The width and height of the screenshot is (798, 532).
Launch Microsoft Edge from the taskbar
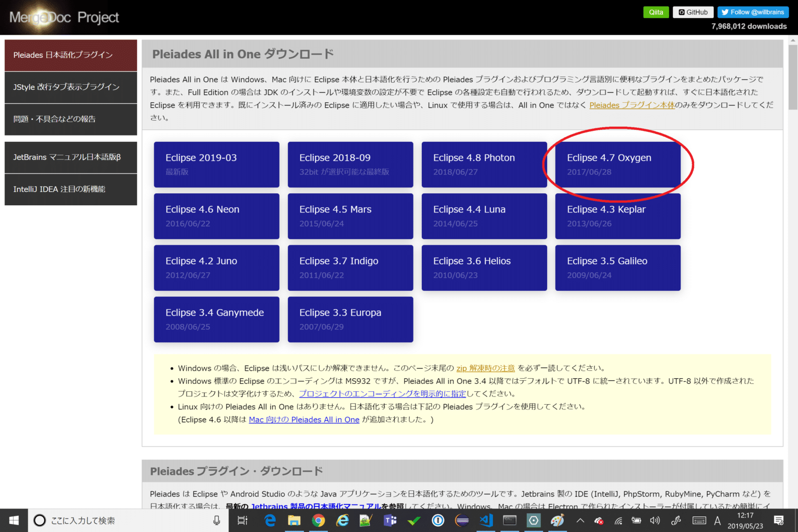click(x=270, y=520)
